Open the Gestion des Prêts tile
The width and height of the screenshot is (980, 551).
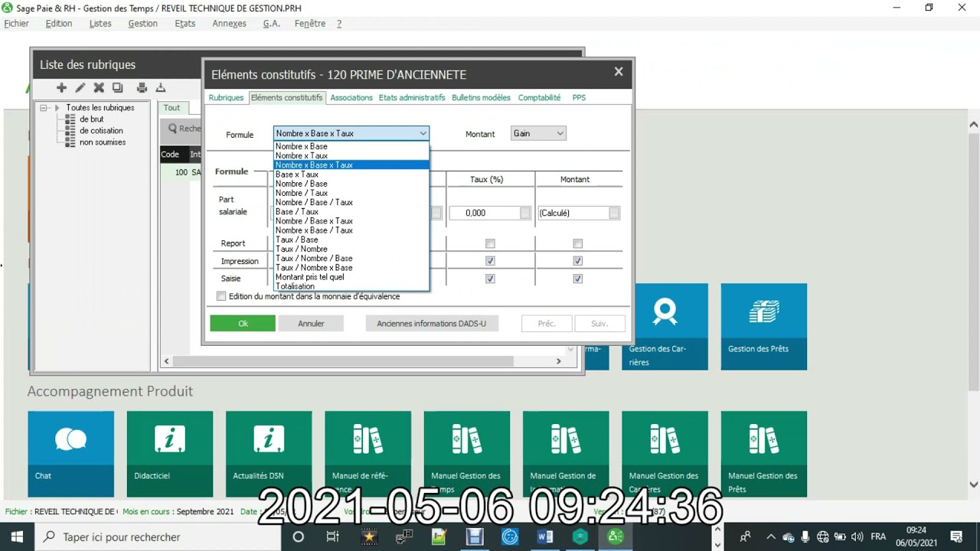[x=764, y=327]
